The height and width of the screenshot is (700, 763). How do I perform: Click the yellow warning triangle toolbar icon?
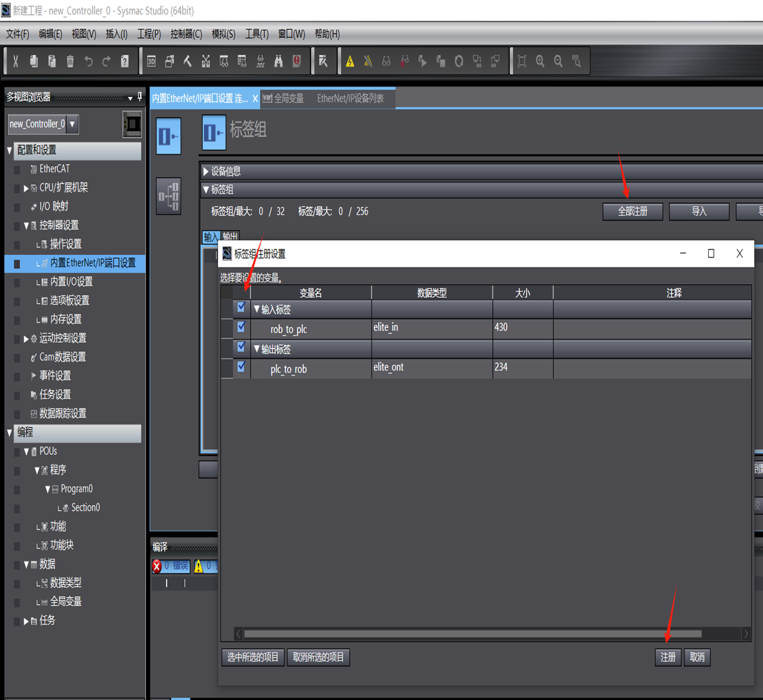[350, 61]
